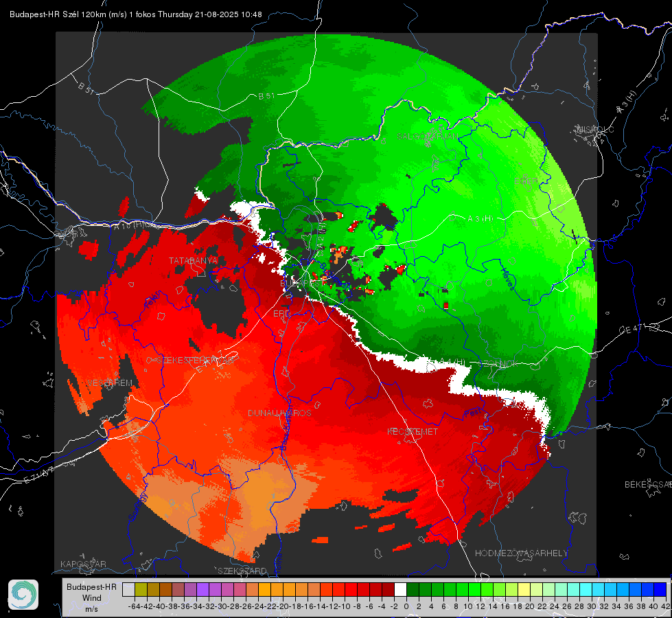
Task: Select the bright green swatch between 10 and 12
Action: 474,589
